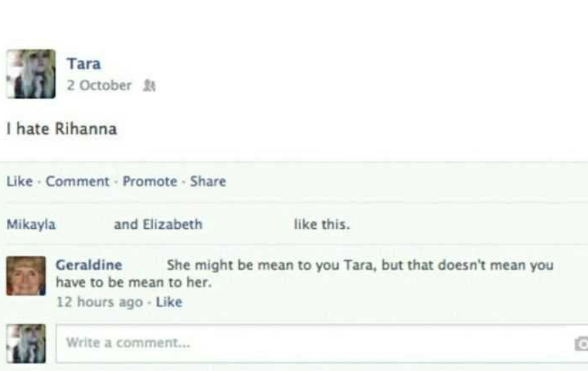Viewport: 588px width, 371px height.
Task: Click Geraldine's comment text about being mean
Action: [304, 273]
